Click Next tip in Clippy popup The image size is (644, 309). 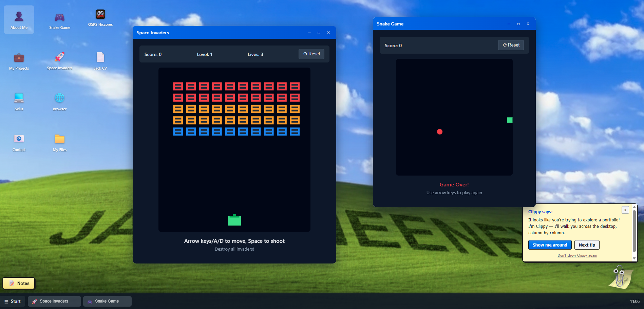point(587,245)
